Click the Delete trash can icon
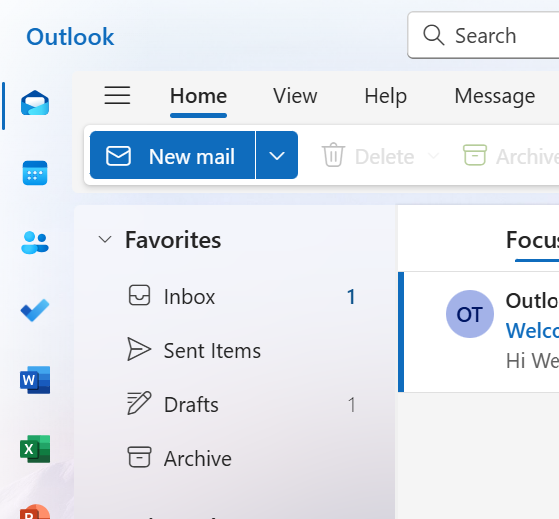Screen dimensions: 559x519 coord(333,155)
